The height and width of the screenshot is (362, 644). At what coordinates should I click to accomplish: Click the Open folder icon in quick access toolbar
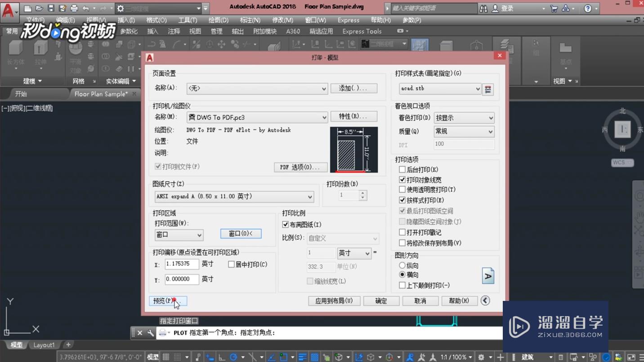coord(39,9)
